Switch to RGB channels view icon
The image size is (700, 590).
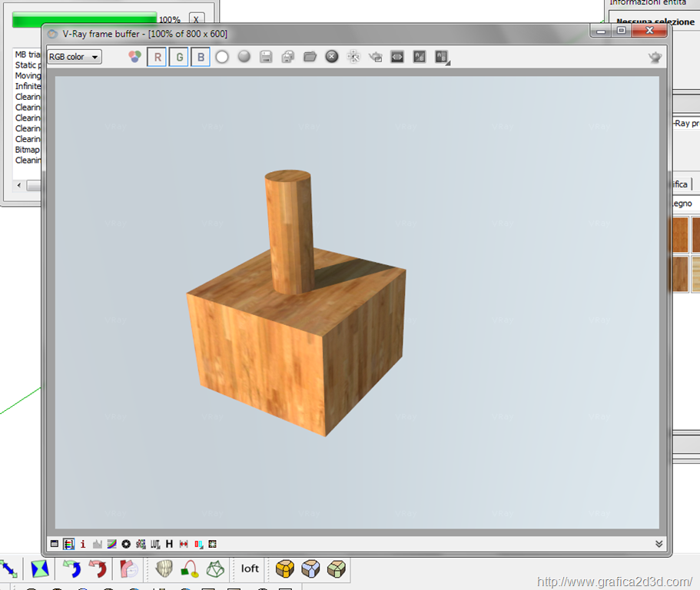tap(134, 57)
